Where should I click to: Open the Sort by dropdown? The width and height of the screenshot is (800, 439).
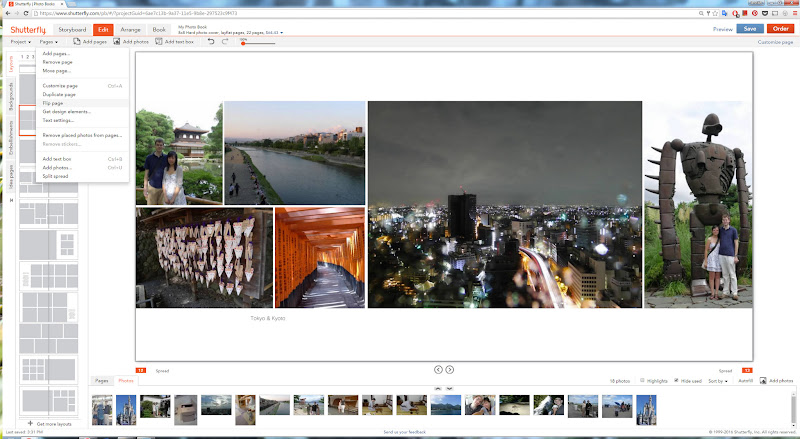[x=717, y=381]
